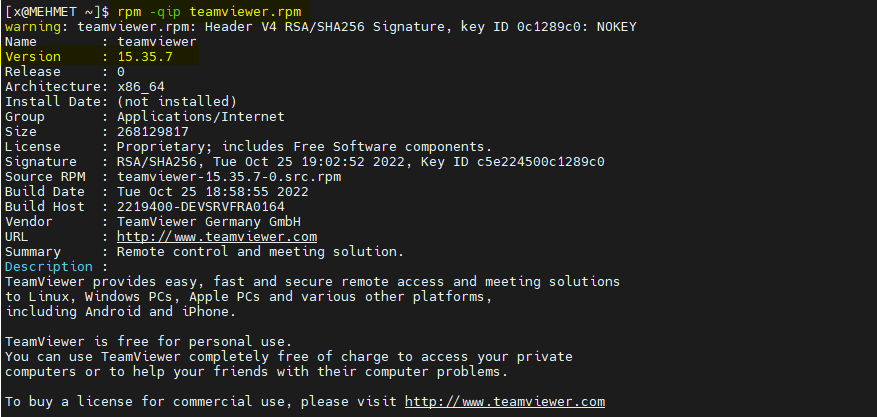877x417 pixels.
Task: Click the Size value 268129817
Action: (x=153, y=132)
